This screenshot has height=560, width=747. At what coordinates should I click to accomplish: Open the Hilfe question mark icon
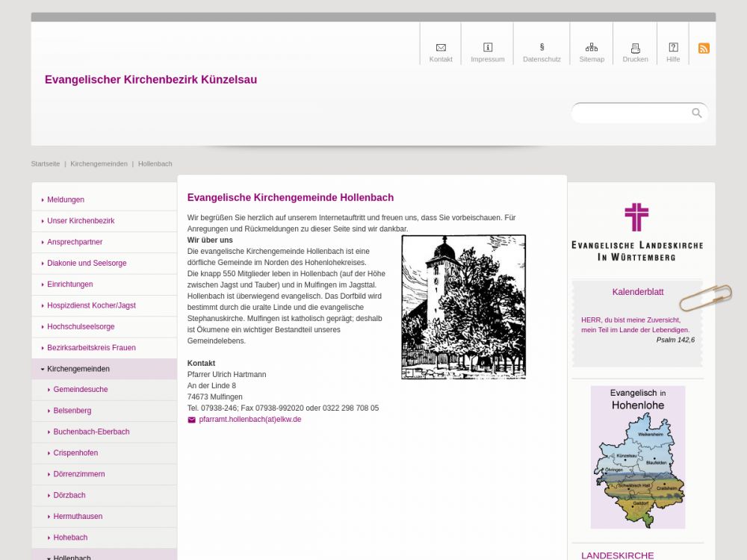(x=673, y=48)
